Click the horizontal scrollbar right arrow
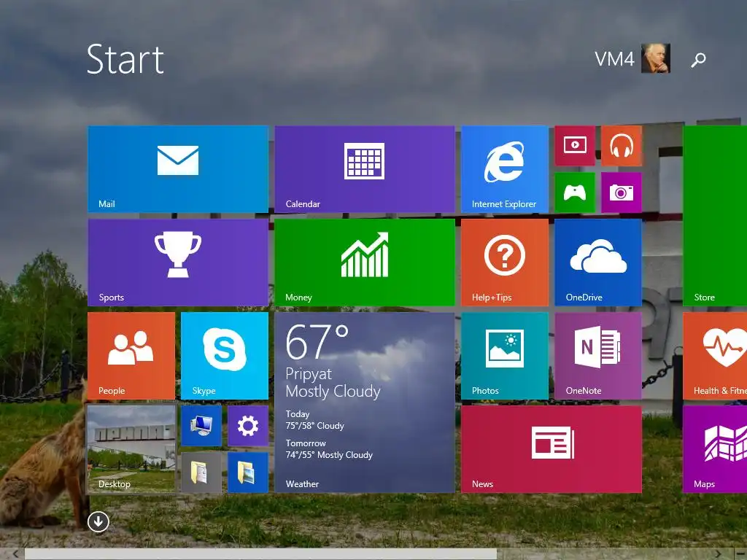The image size is (747, 560). click(718, 554)
